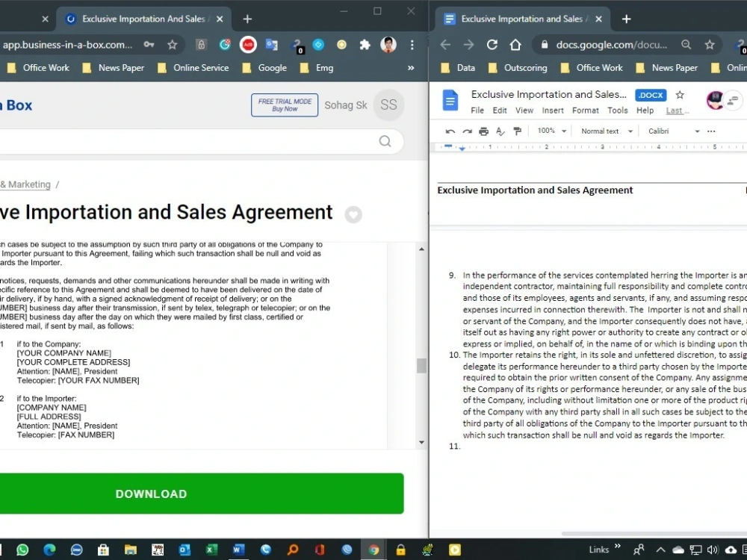
Task: Open the left Chrome three-dot menu
Action: tap(412, 45)
